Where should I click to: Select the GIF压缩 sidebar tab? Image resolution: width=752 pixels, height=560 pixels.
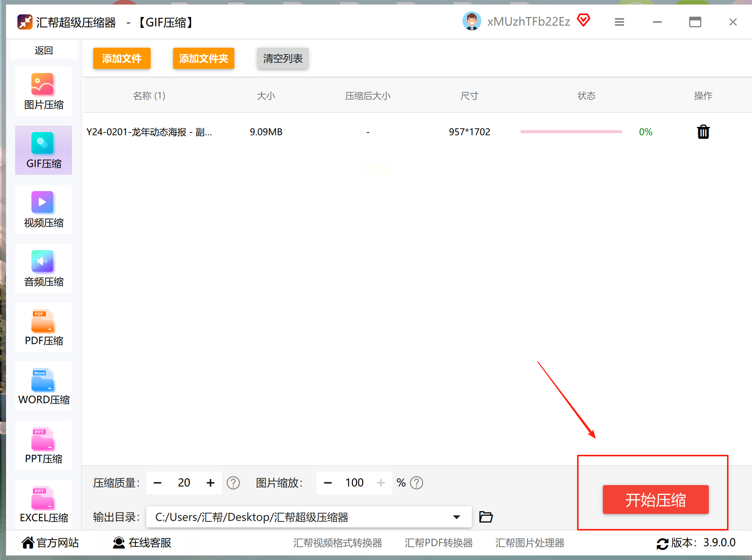pos(44,150)
